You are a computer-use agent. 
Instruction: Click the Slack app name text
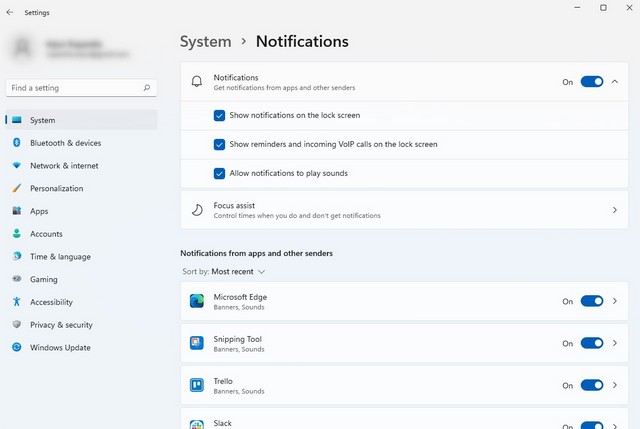(222, 423)
